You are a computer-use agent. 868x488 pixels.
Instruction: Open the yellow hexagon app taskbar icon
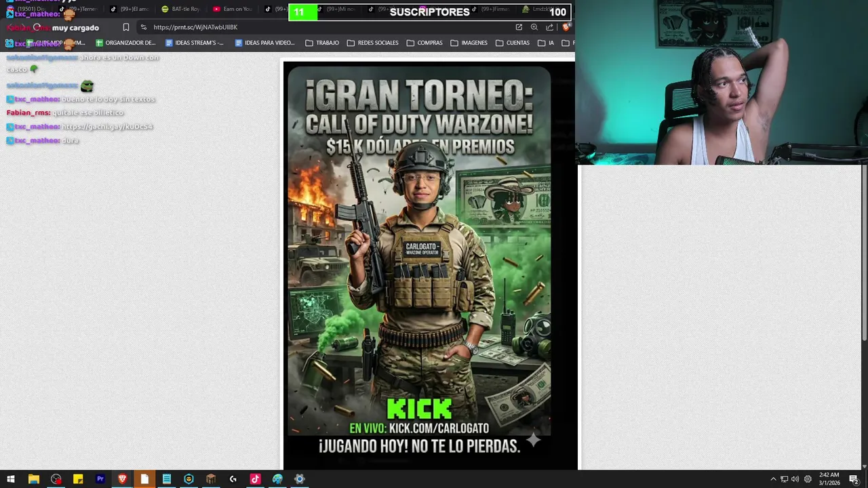(189, 479)
